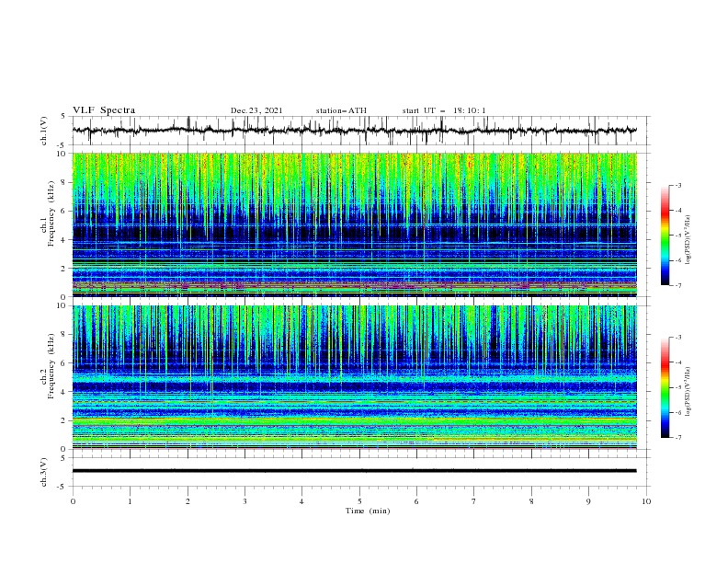This screenshot has height=563, width=728.
Task: Click the lower PSD color scale bar
Action: pos(665,387)
